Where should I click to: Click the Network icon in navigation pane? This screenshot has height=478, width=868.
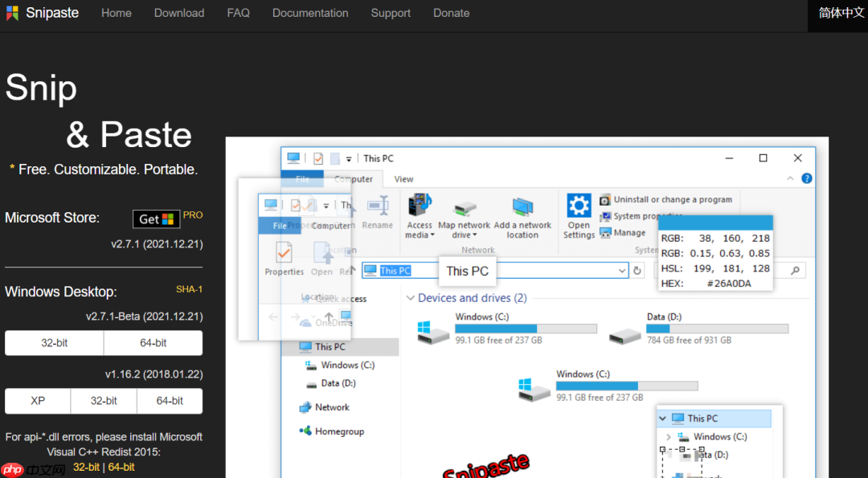[305, 408]
